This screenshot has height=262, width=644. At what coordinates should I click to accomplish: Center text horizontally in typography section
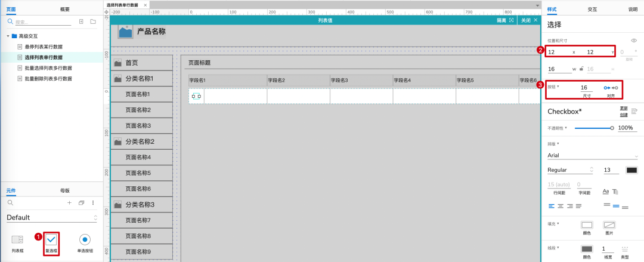pyautogui.click(x=561, y=206)
